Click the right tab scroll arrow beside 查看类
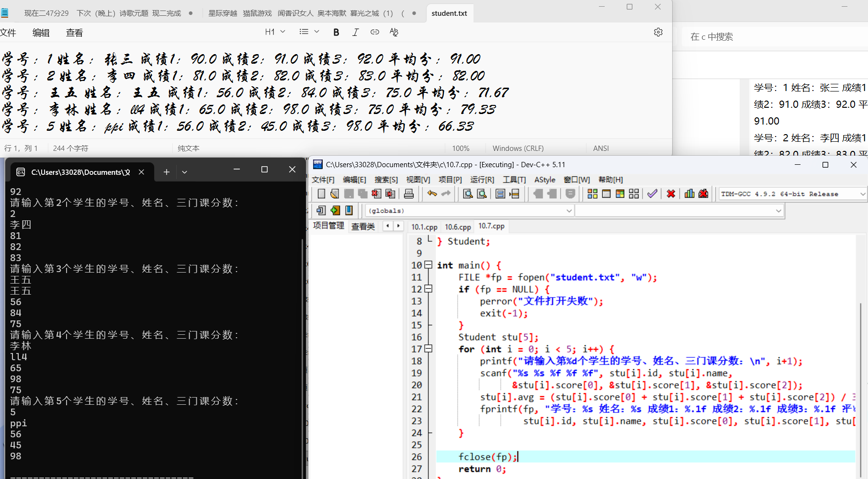The image size is (868, 479). (398, 226)
